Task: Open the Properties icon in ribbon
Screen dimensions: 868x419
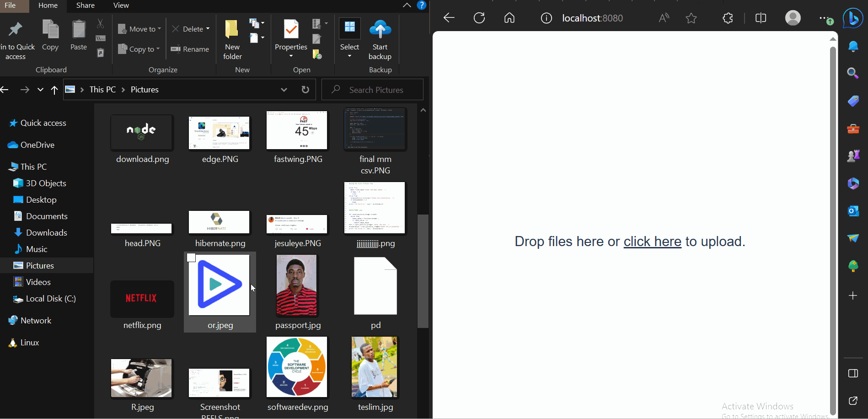Action: 291,30
